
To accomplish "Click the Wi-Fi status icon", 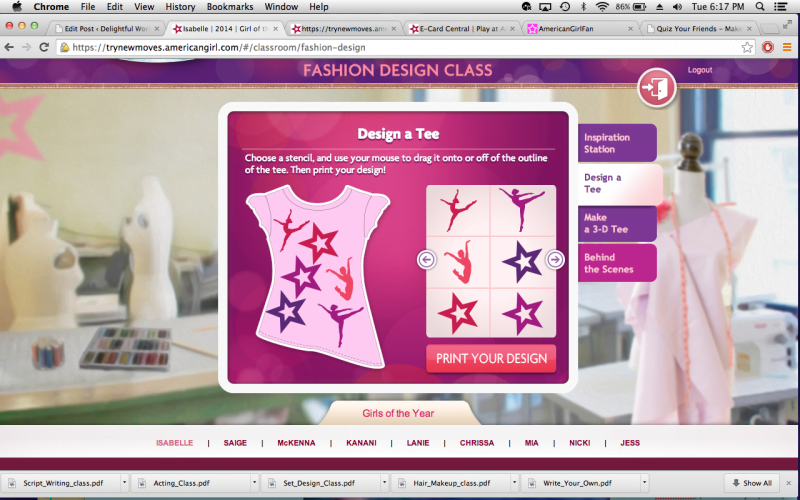I will click(x=602, y=7).
